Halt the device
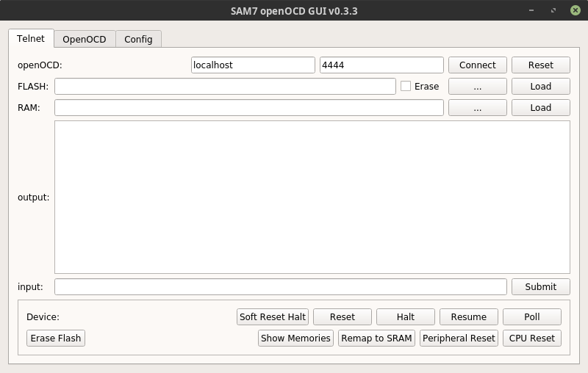 click(406, 316)
